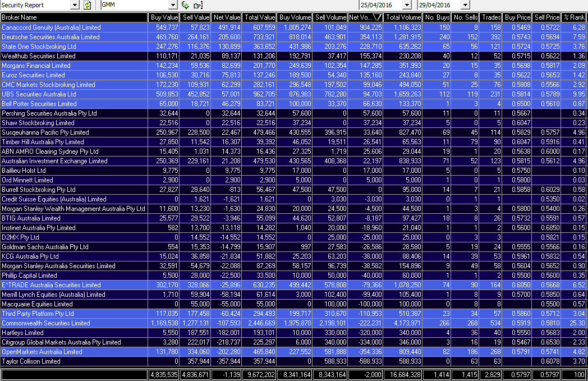
Task: Select Australian Investment Exchange Limited broker name
Action: click(x=54, y=161)
